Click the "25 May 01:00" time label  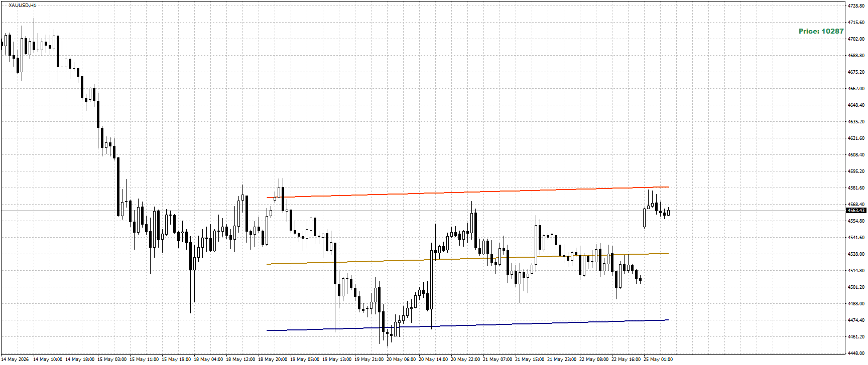pos(658,359)
